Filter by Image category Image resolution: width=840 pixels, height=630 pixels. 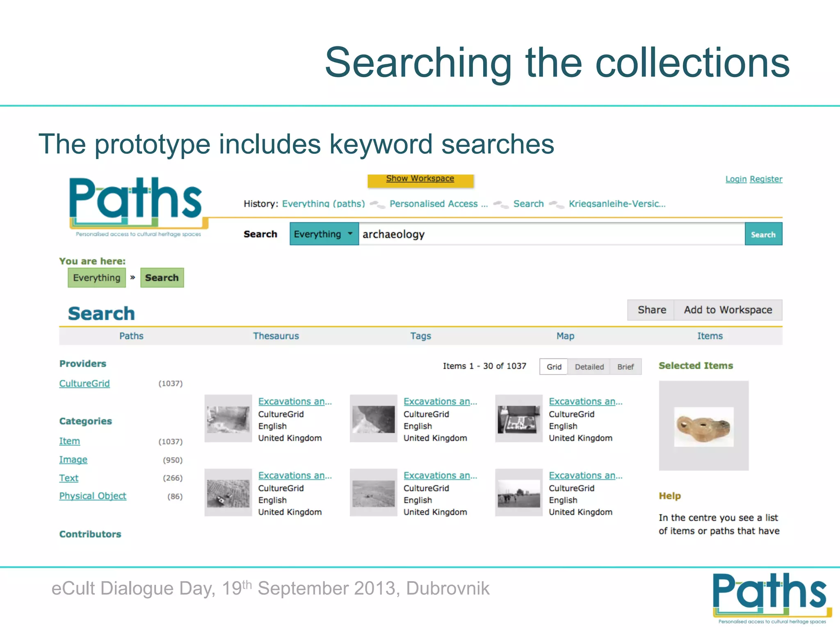(73, 460)
